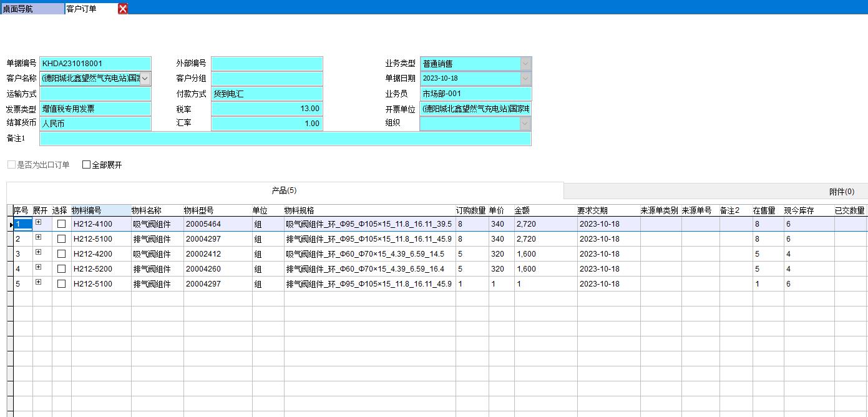
Task: Switch to the 桌面导航 tab
Action: (31, 9)
